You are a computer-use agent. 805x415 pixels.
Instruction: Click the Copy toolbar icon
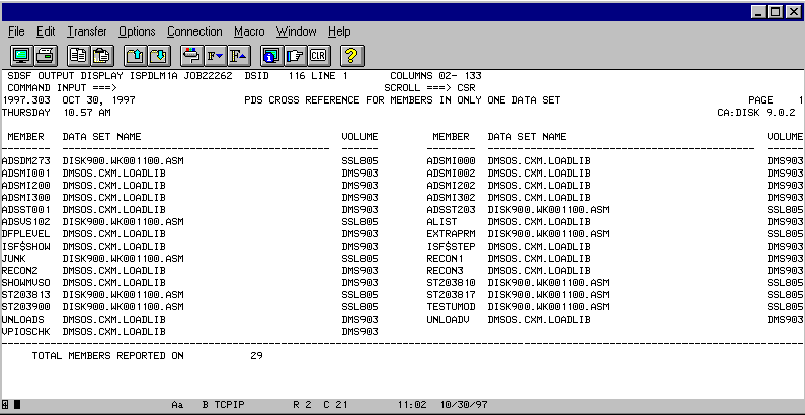click(x=79, y=55)
